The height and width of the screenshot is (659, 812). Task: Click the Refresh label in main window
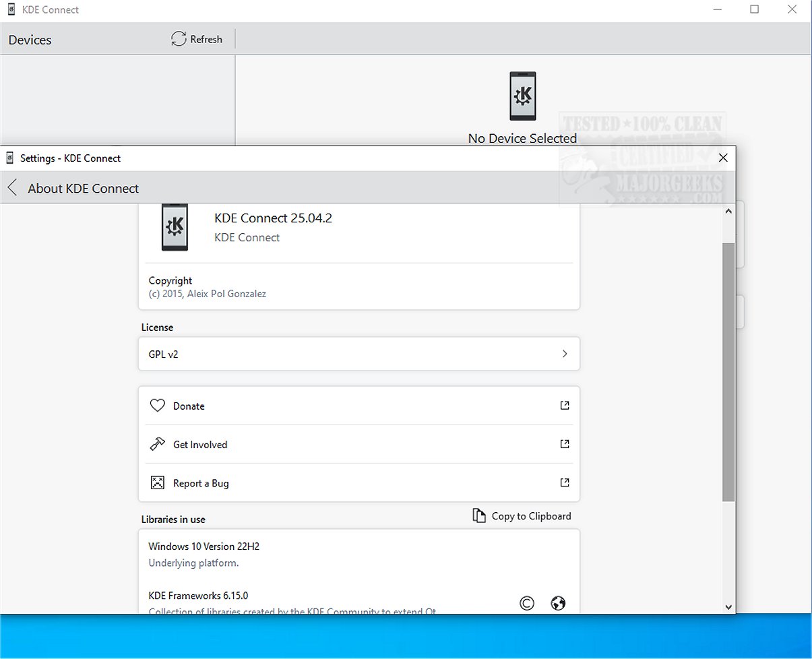pos(206,39)
